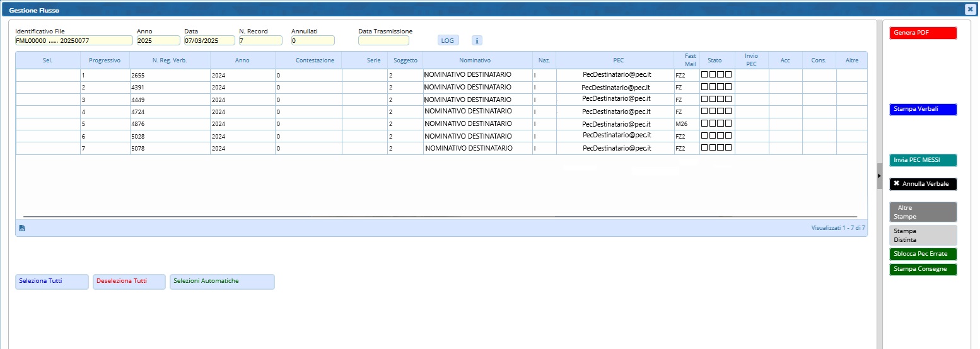The image size is (980, 349).
Task: Sort table by N. Reg. Verb. header
Action: (x=170, y=60)
